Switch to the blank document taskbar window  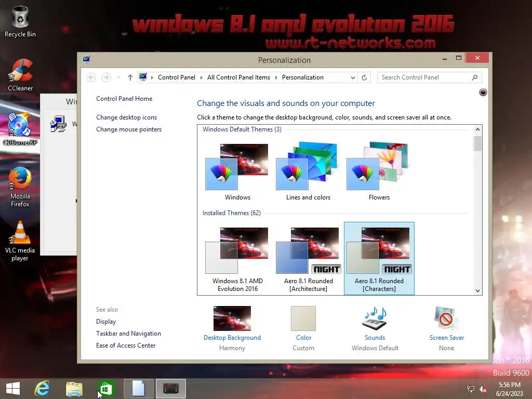[x=138, y=389]
